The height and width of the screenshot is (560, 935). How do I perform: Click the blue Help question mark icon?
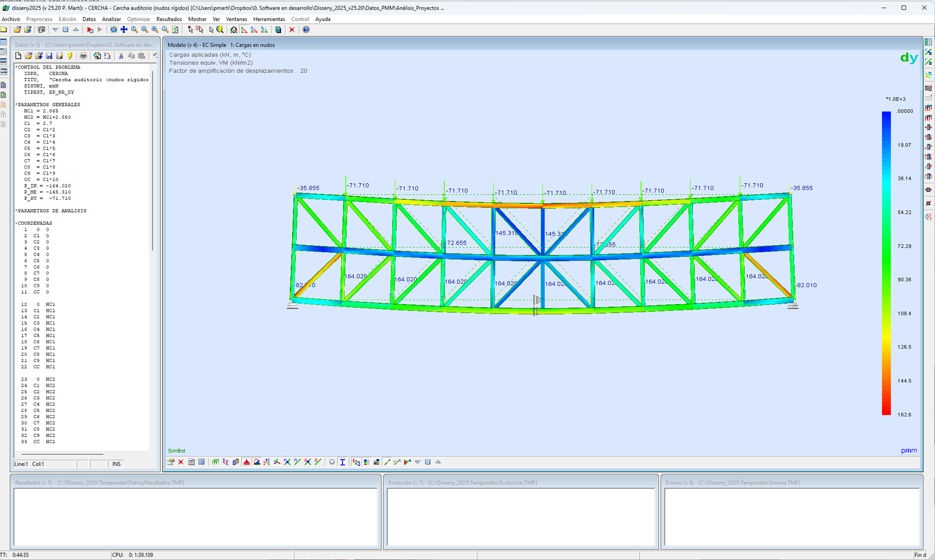click(x=306, y=30)
